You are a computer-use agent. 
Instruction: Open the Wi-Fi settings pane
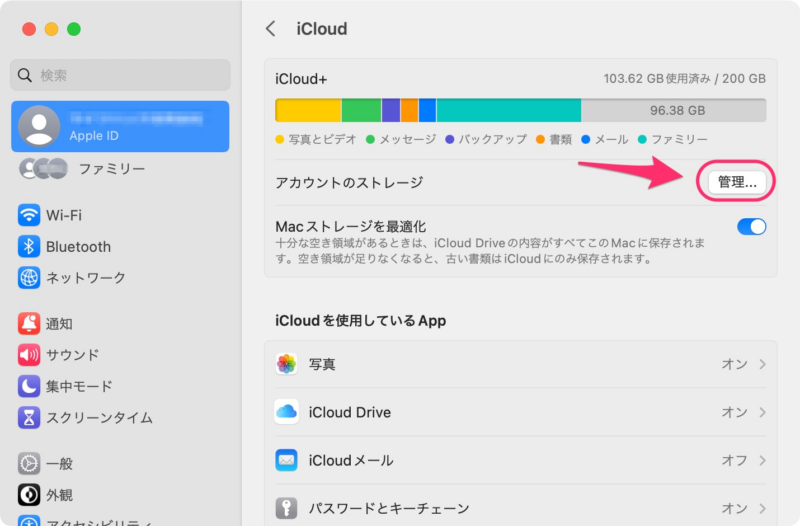120,215
